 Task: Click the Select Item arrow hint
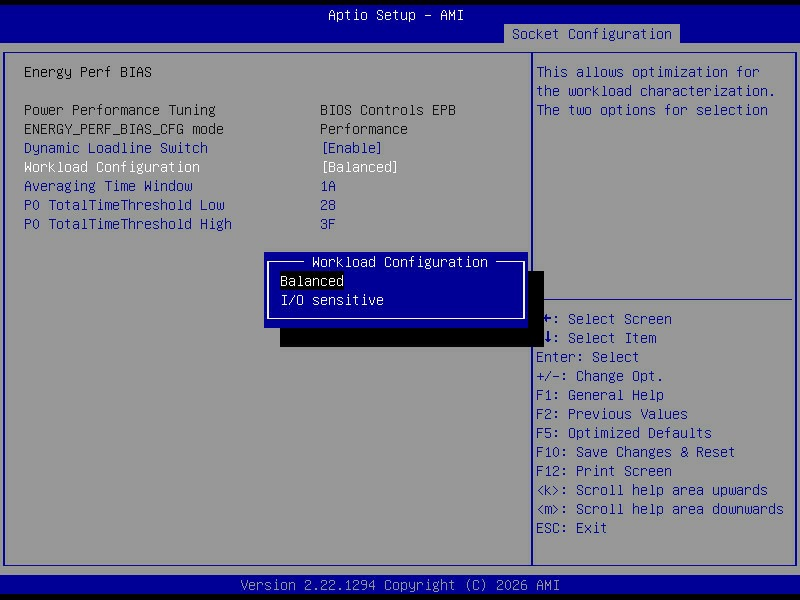(x=599, y=338)
